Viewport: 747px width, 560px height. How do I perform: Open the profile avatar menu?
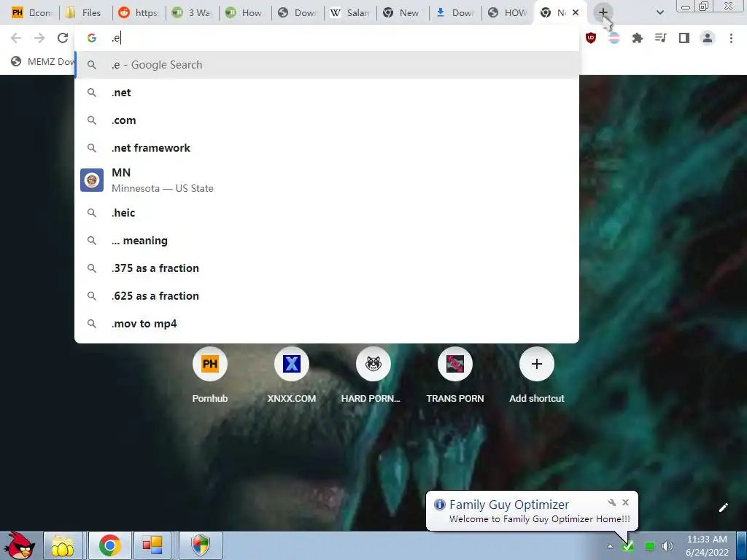tap(708, 38)
